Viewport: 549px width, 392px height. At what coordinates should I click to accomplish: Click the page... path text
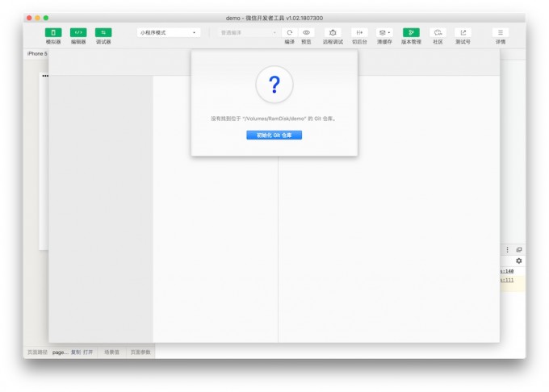tap(61, 352)
